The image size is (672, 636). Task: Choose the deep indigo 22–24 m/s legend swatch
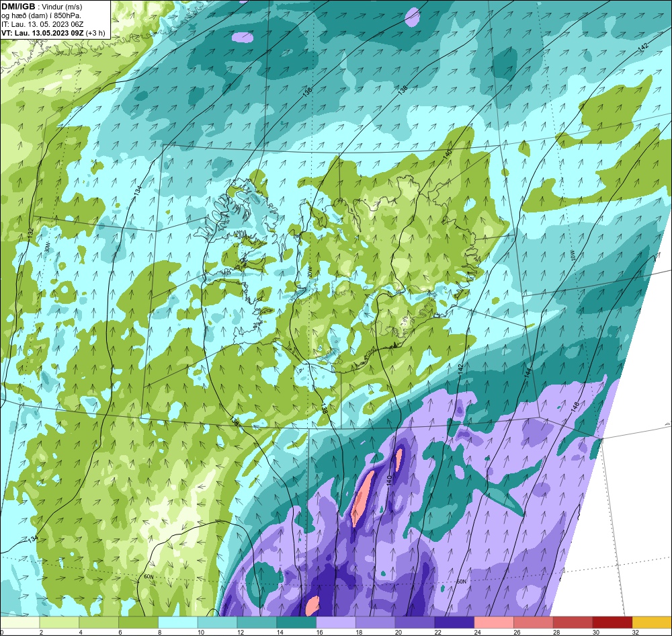click(x=454, y=623)
